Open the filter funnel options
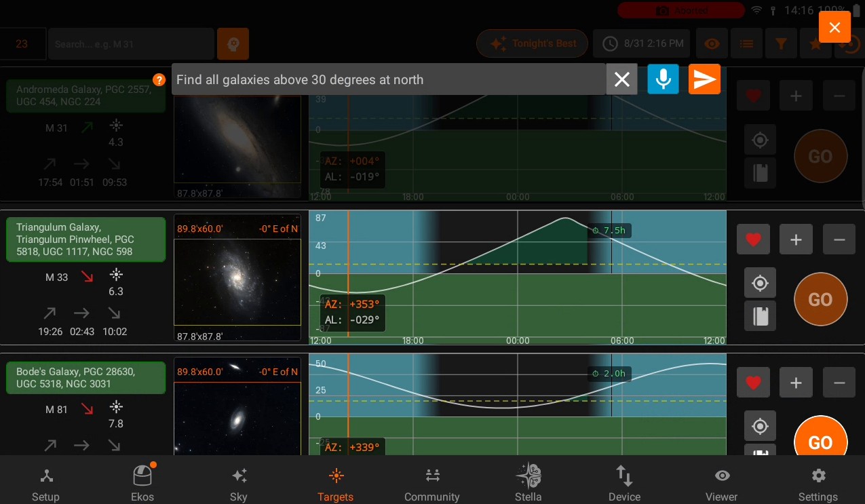The width and height of the screenshot is (865, 504). (x=781, y=43)
